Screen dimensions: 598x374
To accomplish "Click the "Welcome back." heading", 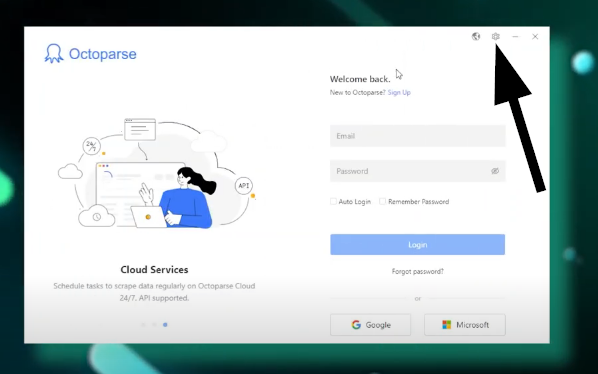I will (360, 79).
